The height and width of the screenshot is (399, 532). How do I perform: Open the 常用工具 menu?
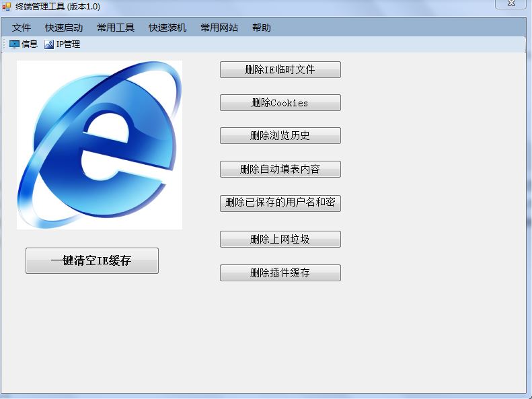click(x=116, y=28)
